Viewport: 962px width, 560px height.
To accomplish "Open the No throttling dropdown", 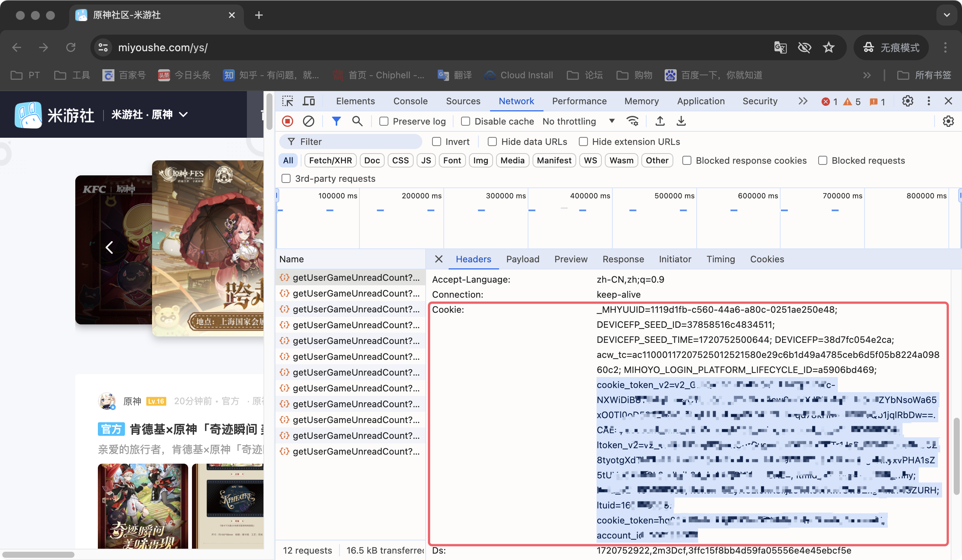I will [x=578, y=122].
